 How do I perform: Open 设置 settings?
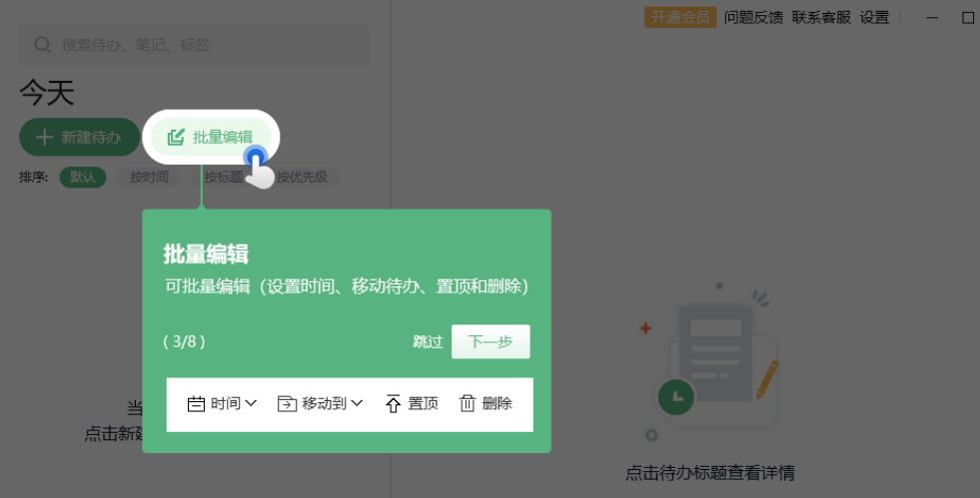tap(874, 18)
